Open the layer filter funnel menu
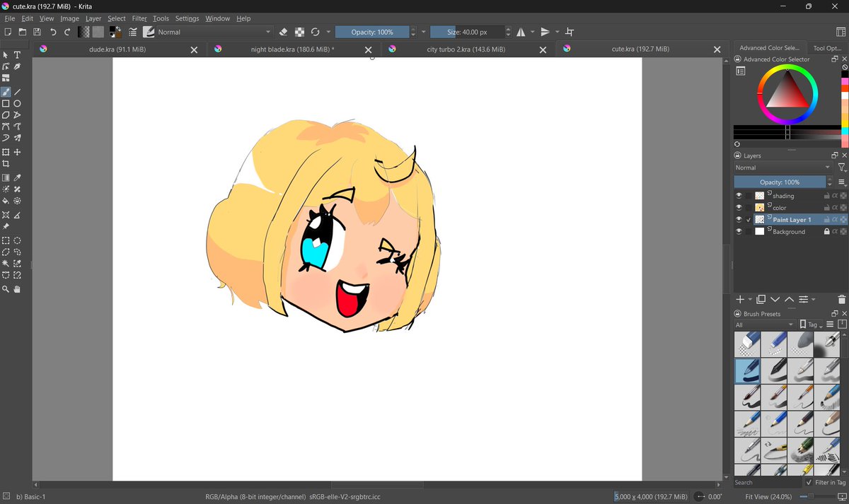 click(x=842, y=168)
